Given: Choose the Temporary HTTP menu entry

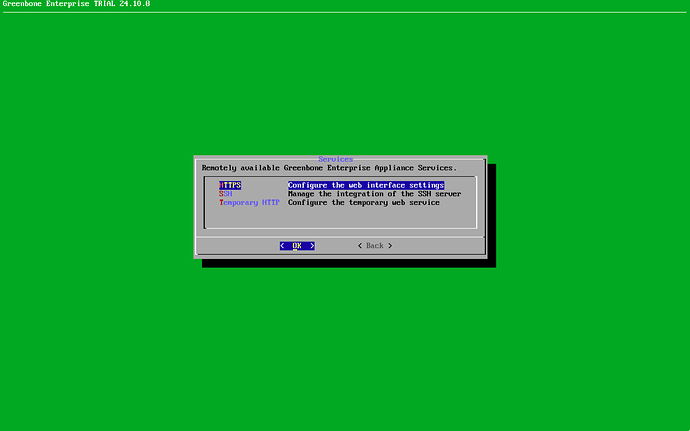Looking at the screenshot, I should point(250,202).
